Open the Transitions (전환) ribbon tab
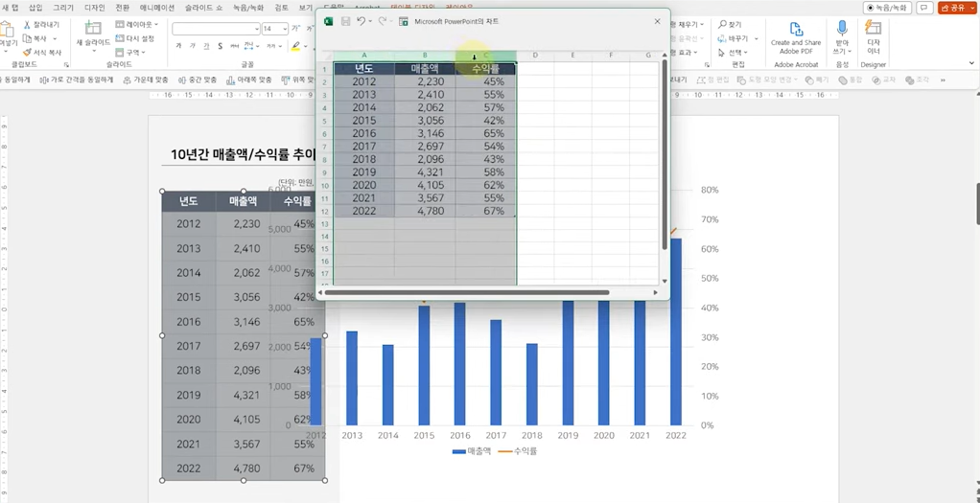Viewport: 980px width, 503px height. click(123, 8)
